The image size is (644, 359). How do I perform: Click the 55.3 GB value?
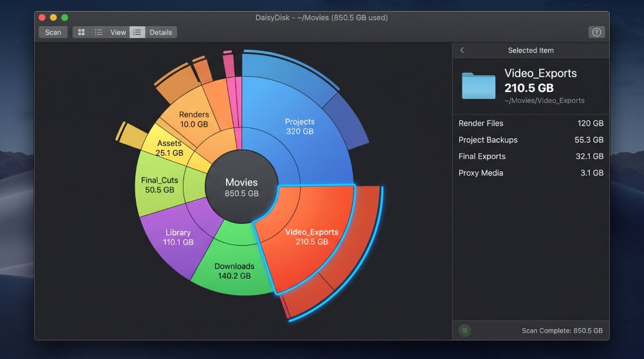click(x=589, y=140)
